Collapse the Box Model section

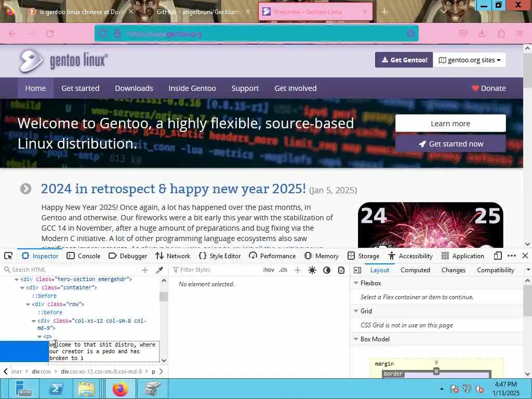(356, 339)
